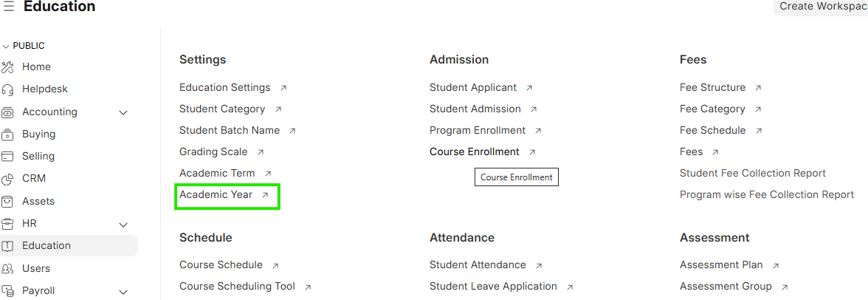Viewport: 868px width, 300px height.
Task: Expand the Accounting sidebar section
Action: (123, 112)
